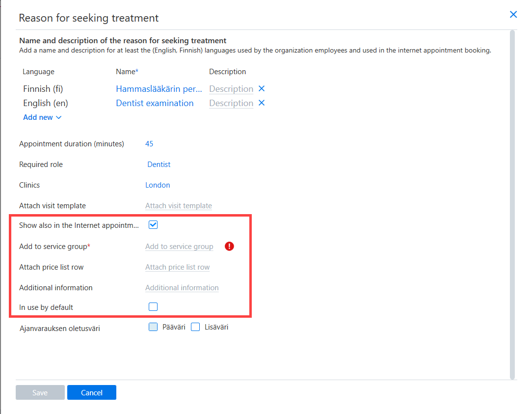Edit the Finnish name Hammaslääkärin per...
Viewport: 532px width, 414px height.
coord(159,89)
